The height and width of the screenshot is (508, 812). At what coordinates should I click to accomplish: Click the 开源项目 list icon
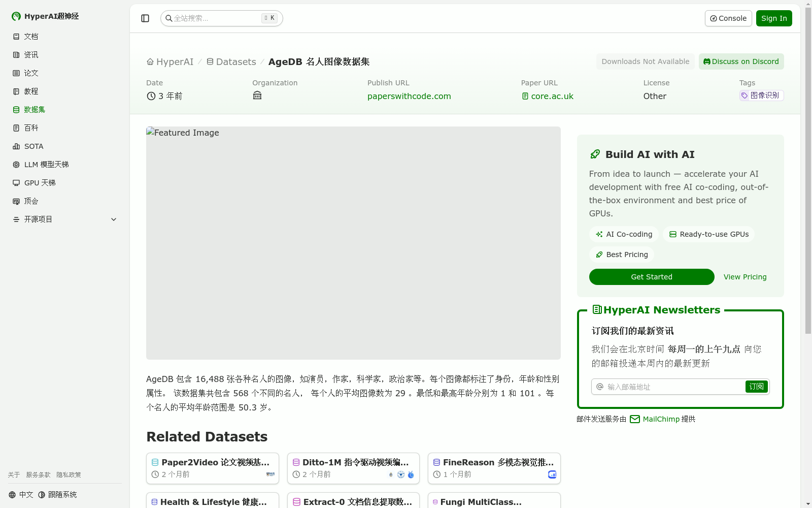tap(16, 219)
